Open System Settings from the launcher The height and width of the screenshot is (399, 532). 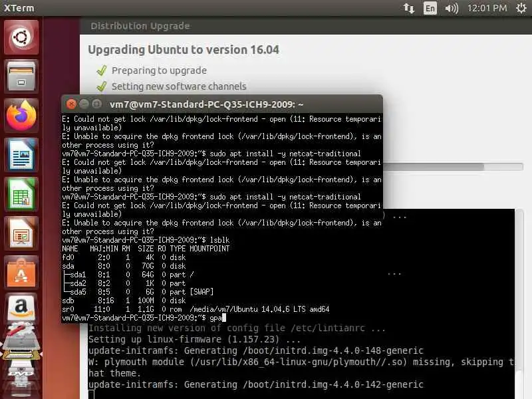point(21,334)
